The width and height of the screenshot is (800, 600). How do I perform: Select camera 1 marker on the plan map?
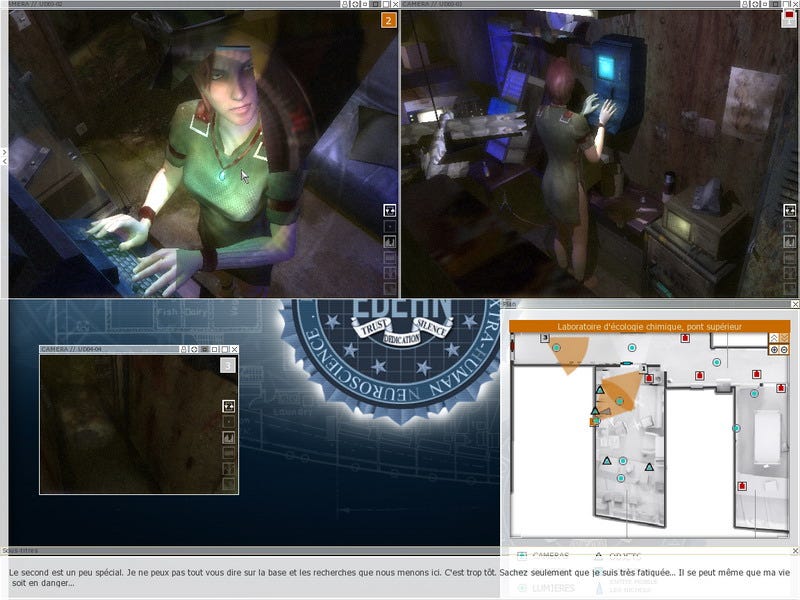(644, 368)
